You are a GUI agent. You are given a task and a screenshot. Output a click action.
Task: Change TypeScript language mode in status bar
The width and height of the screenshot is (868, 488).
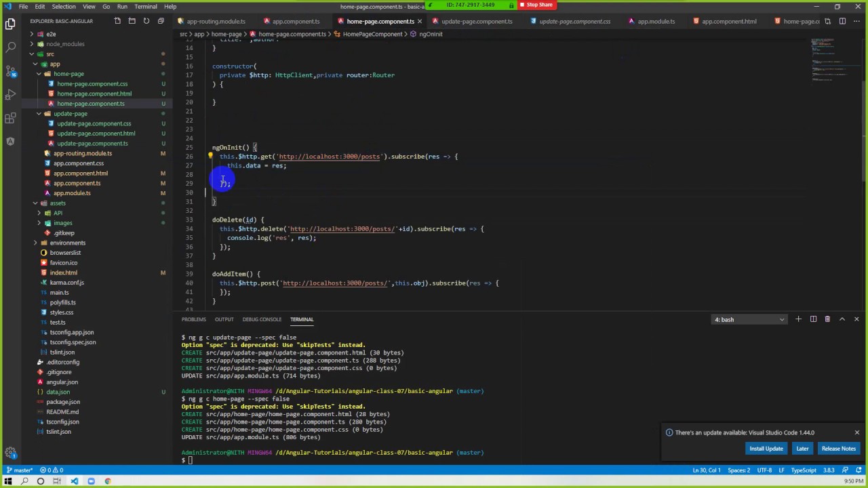coord(804,470)
